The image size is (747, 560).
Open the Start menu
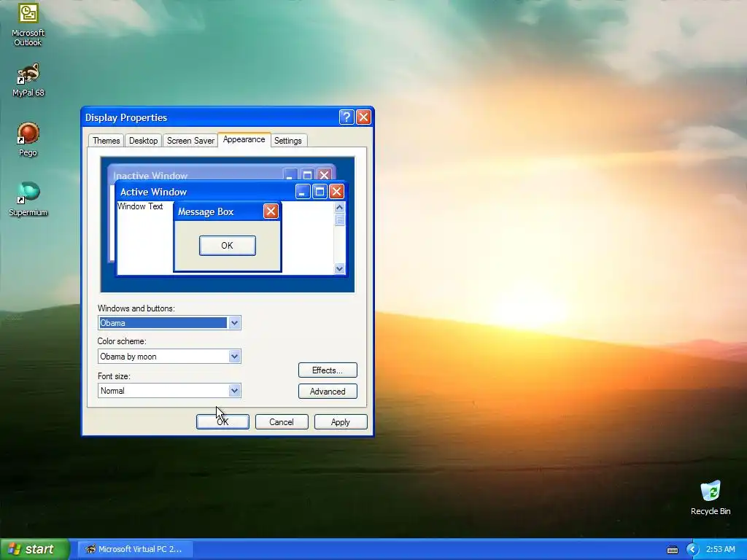pyautogui.click(x=34, y=549)
